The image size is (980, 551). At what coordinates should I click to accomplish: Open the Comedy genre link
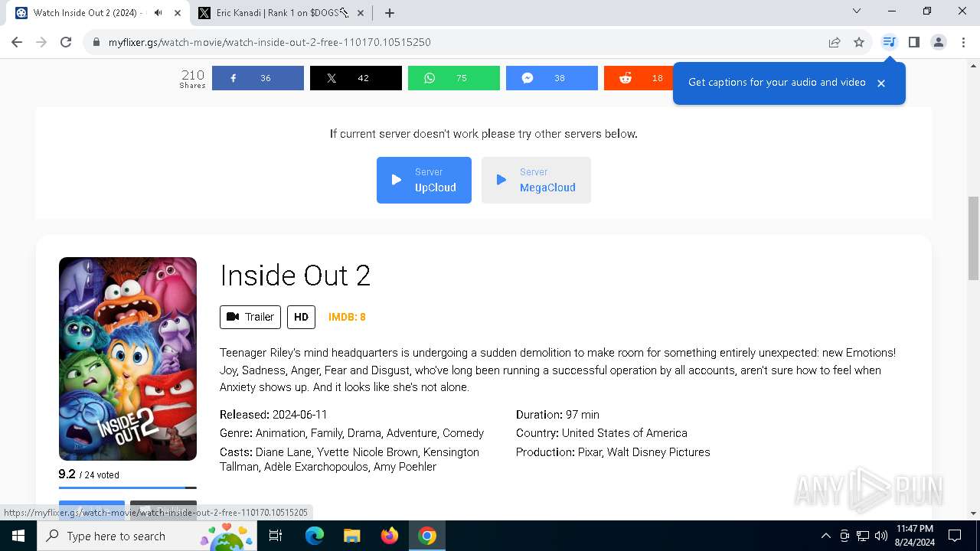tap(463, 433)
